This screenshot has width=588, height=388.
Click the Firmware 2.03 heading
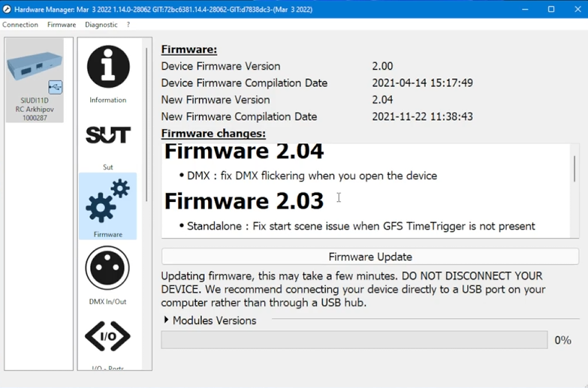point(244,201)
